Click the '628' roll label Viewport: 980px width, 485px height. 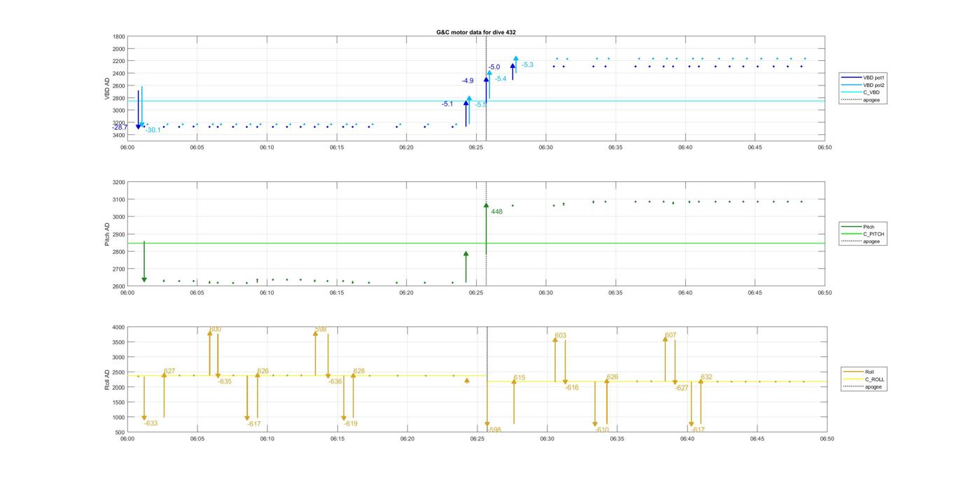(359, 372)
